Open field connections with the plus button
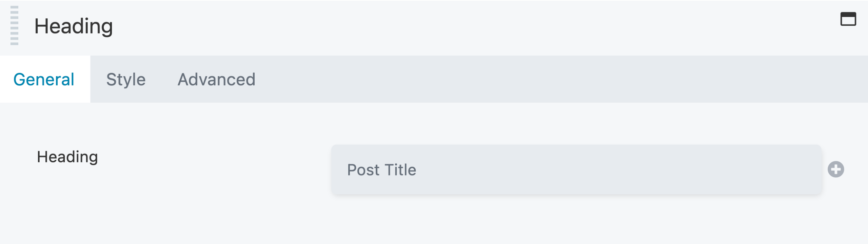The height and width of the screenshot is (244, 868). [836, 169]
